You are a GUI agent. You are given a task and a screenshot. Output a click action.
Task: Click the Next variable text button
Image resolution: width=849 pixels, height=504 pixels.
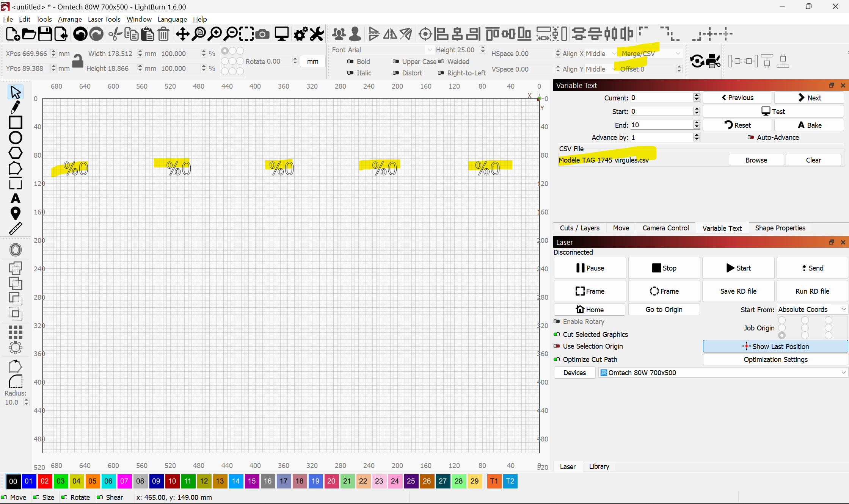pyautogui.click(x=810, y=98)
